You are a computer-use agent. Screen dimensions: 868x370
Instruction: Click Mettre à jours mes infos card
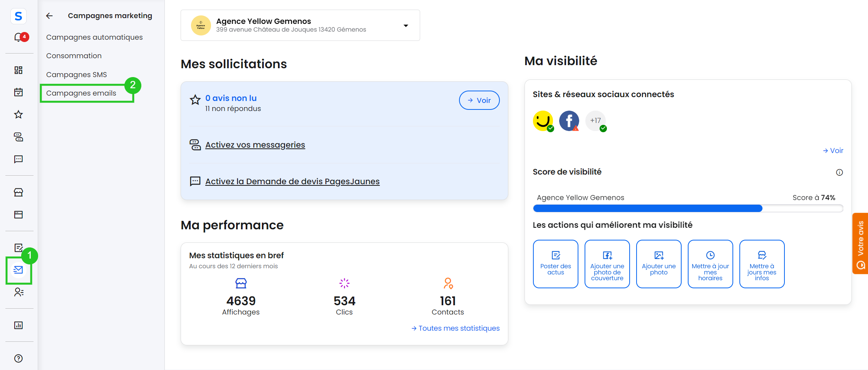(762, 264)
